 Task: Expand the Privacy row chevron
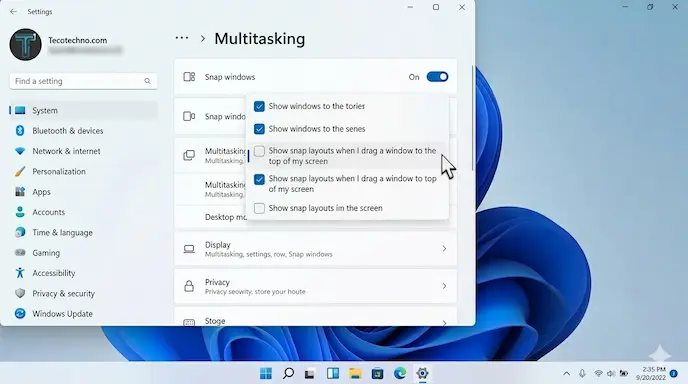pyautogui.click(x=444, y=286)
